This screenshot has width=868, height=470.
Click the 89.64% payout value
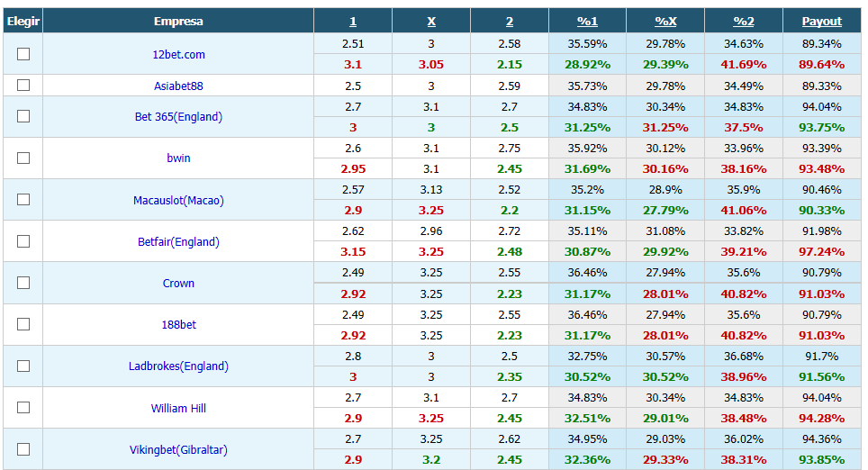coord(821,64)
